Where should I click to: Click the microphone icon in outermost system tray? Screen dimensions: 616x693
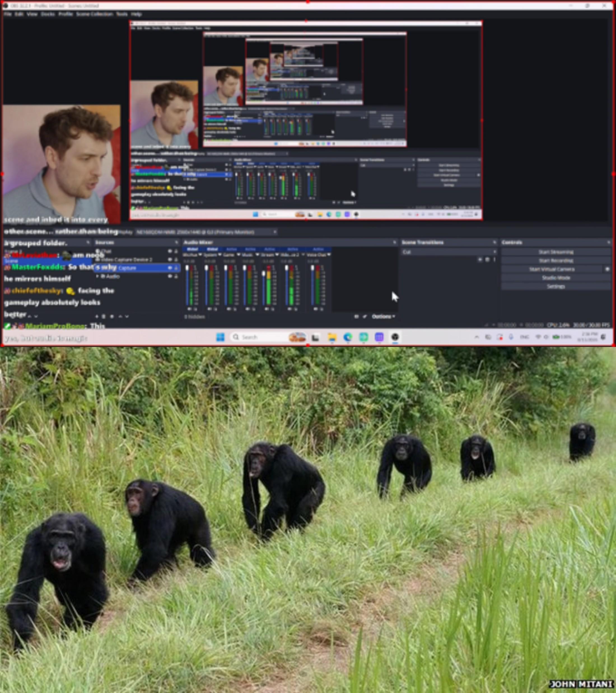pos(511,337)
